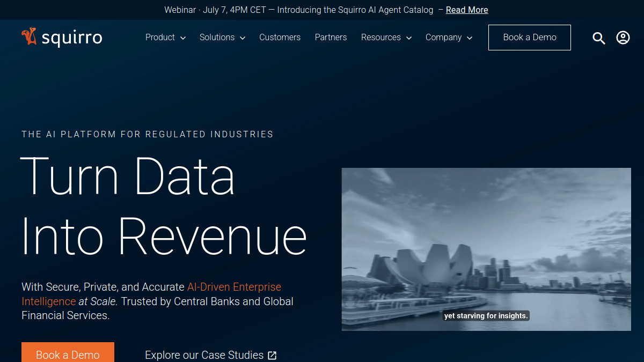Screen dimensions: 644x362
Task: Open the Company menu label
Action: (x=444, y=38)
